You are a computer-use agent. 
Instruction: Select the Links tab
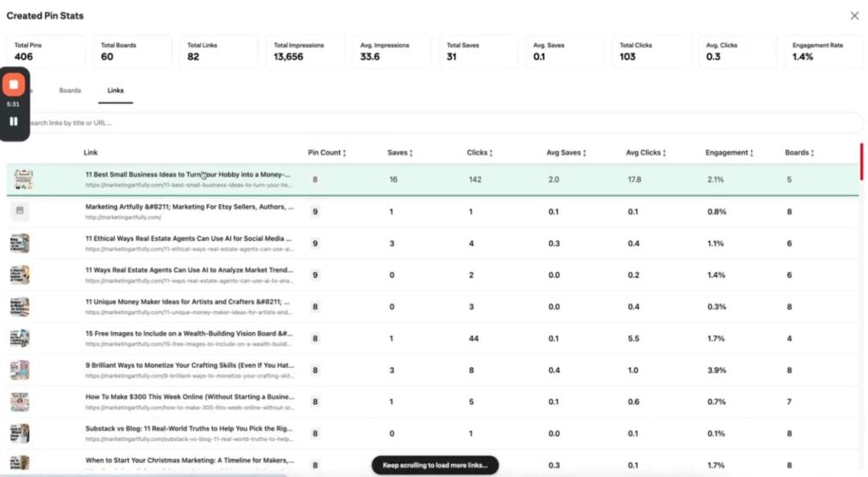coord(115,90)
